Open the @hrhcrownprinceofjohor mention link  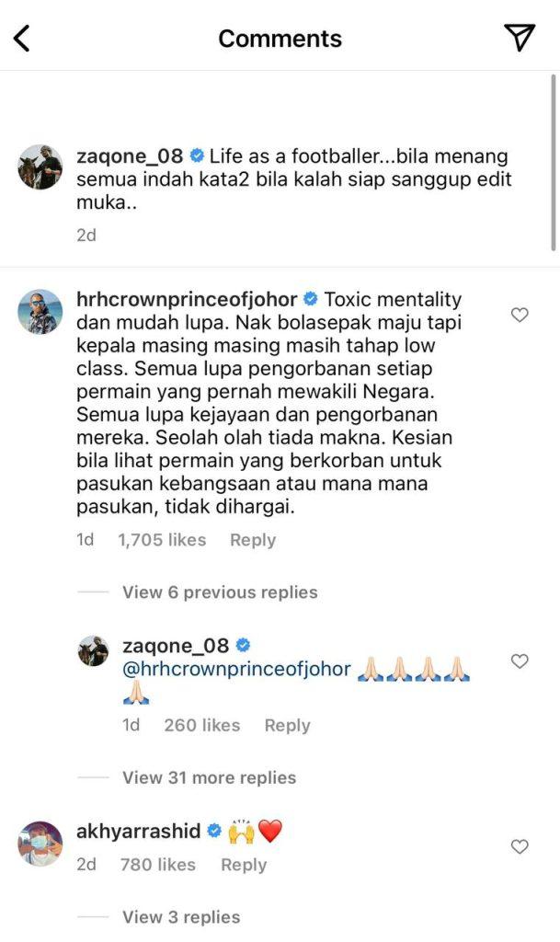236,670
